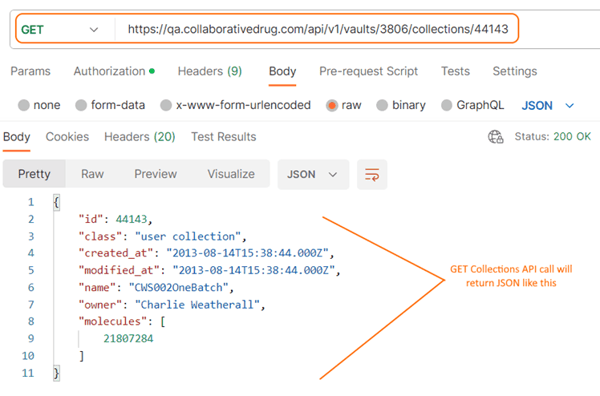600x396 pixels.
Task: Choose the x-www-form-urlencoded radio button
Action: (x=166, y=105)
